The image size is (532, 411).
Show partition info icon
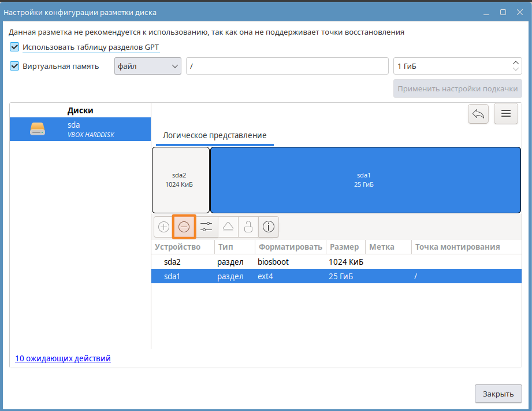coord(269,227)
